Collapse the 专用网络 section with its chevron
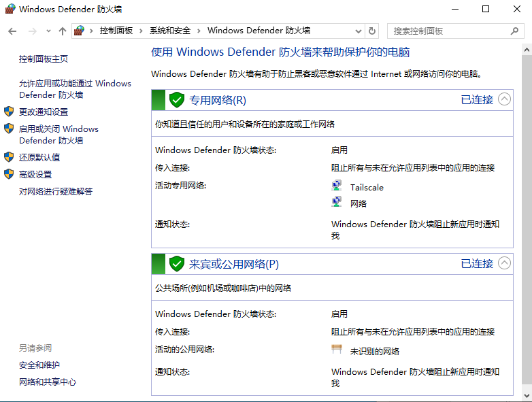The image size is (532, 402). pyautogui.click(x=504, y=99)
